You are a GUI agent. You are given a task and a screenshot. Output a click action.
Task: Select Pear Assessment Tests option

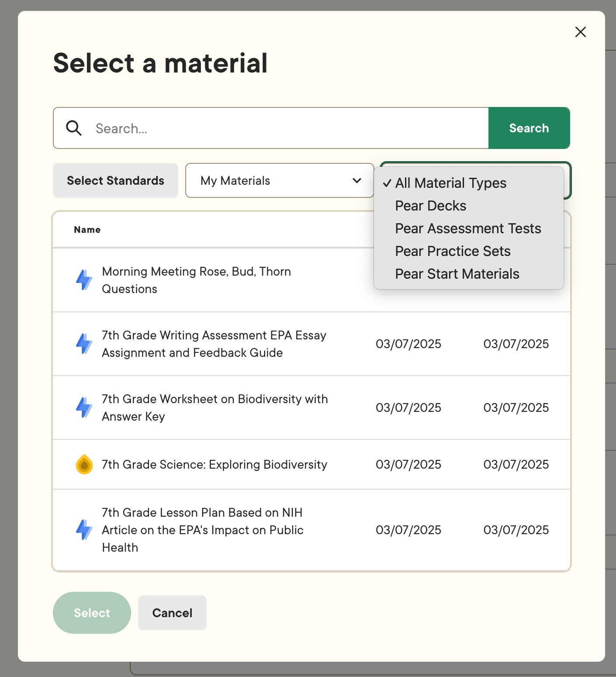click(469, 228)
